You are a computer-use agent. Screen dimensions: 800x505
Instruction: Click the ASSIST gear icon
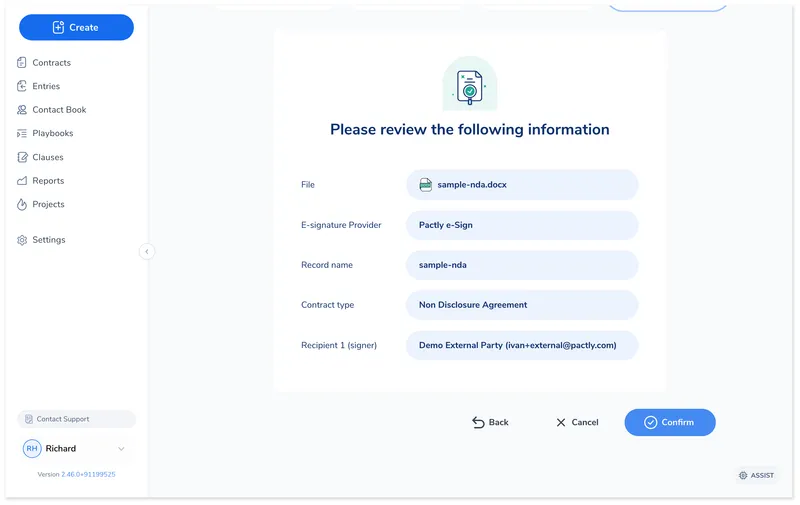click(x=743, y=475)
